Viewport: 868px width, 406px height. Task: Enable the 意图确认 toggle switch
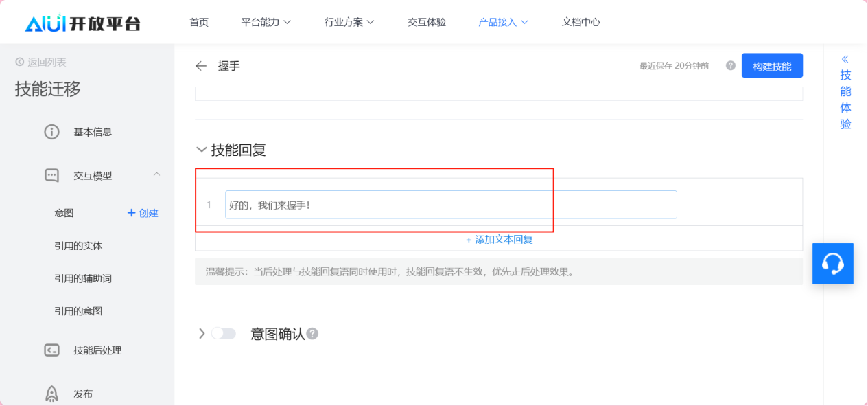pyautogui.click(x=223, y=334)
